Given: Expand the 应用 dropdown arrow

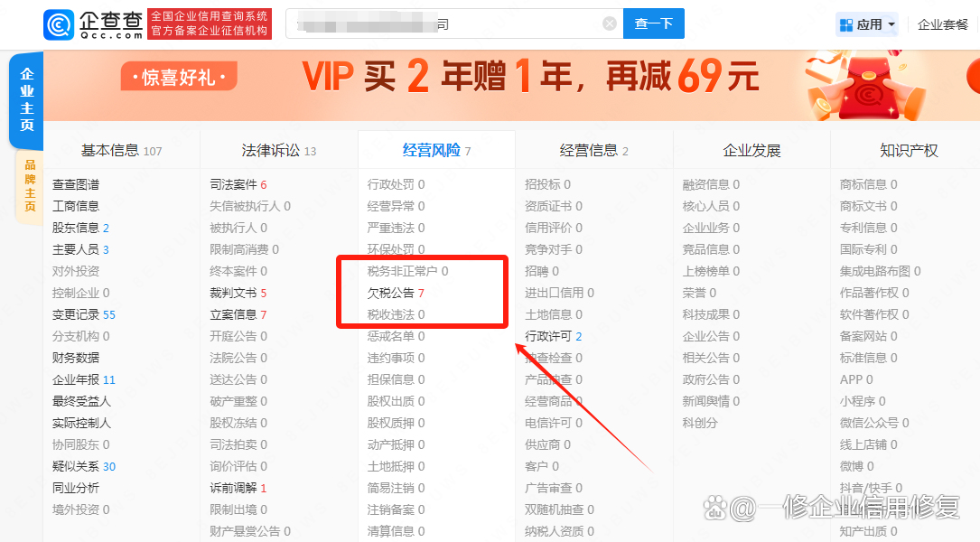Looking at the screenshot, I should (x=891, y=25).
